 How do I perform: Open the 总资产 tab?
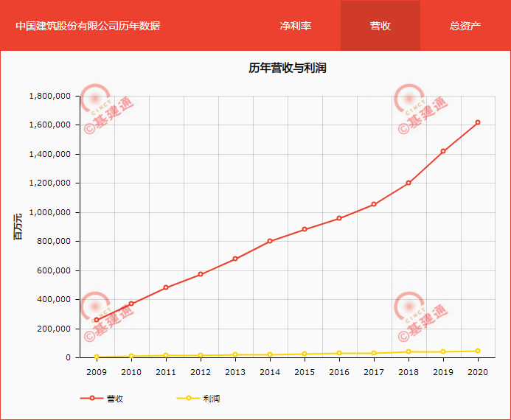pos(465,26)
